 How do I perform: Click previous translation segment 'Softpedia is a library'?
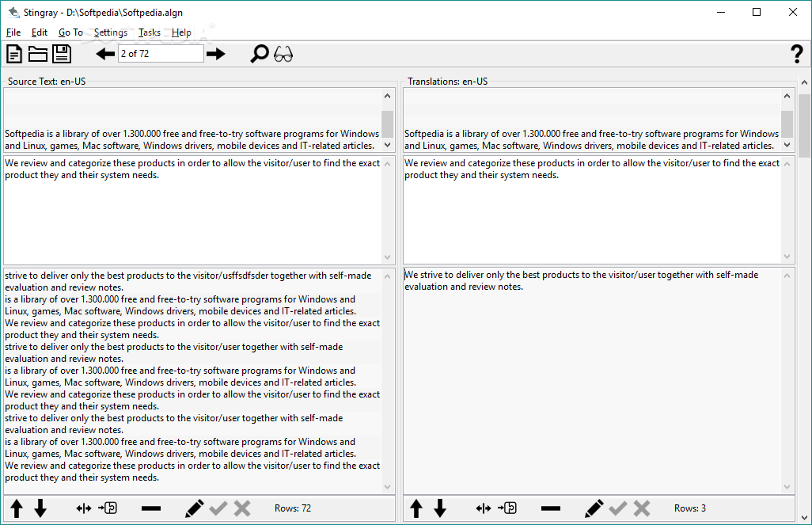591,139
